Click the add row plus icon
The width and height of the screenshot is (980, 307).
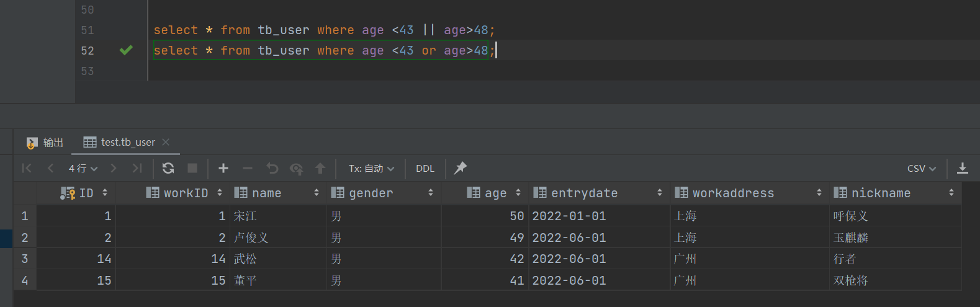(223, 168)
